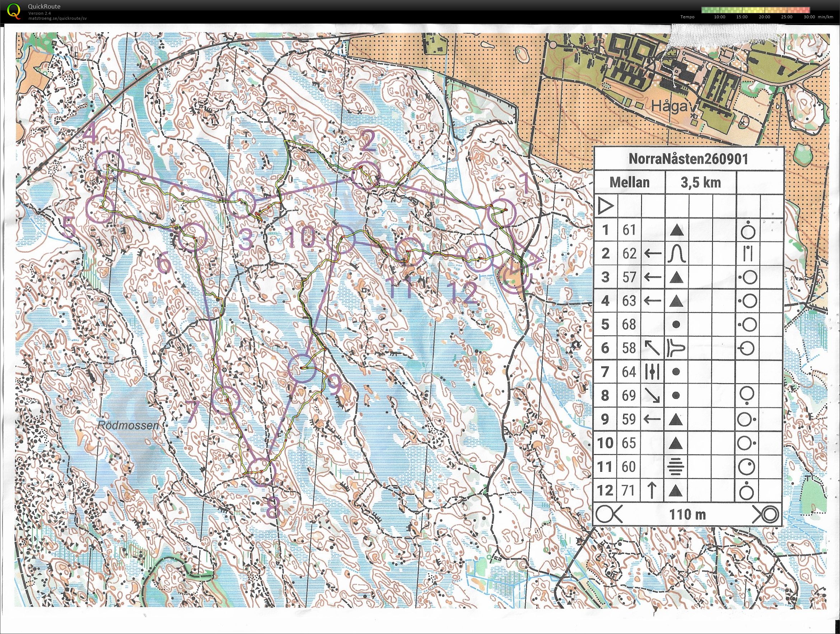This screenshot has width=840, height=634.
Task: Pick control circle 6 on the map
Action: tap(192, 237)
